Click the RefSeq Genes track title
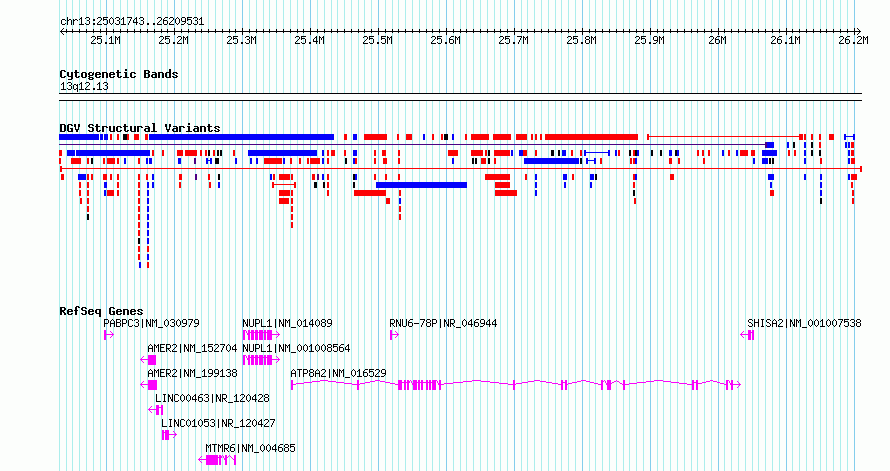Viewport: 890px width, 471px height. 101,312
